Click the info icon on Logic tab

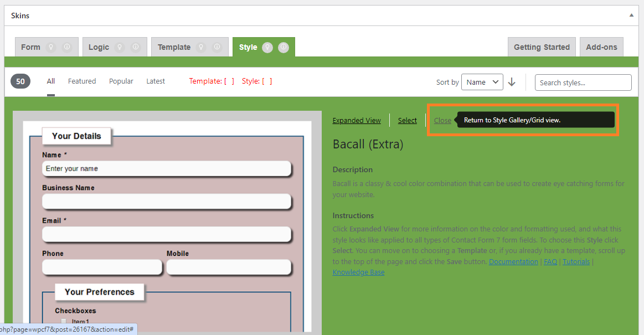(x=136, y=48)
